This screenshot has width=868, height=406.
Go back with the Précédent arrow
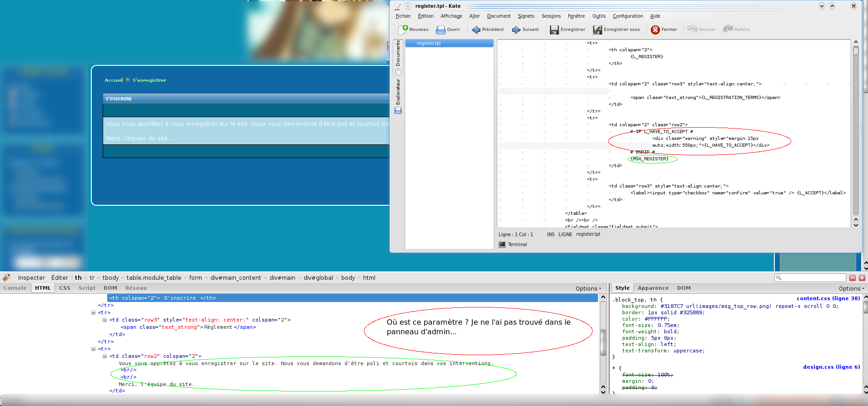[476, 30]
